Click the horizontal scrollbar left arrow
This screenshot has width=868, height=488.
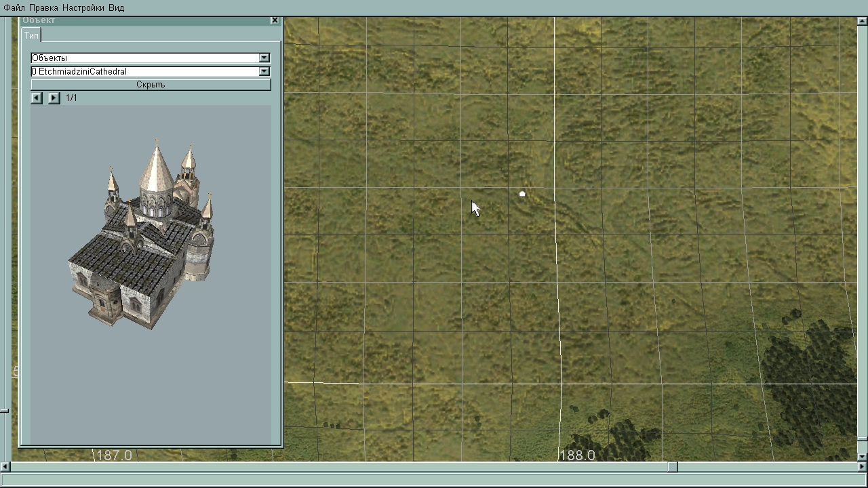(x=5, y=467)
